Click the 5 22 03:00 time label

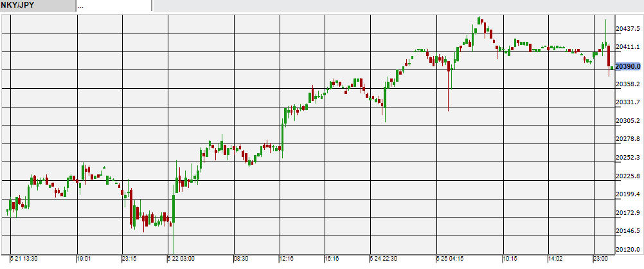183,259
